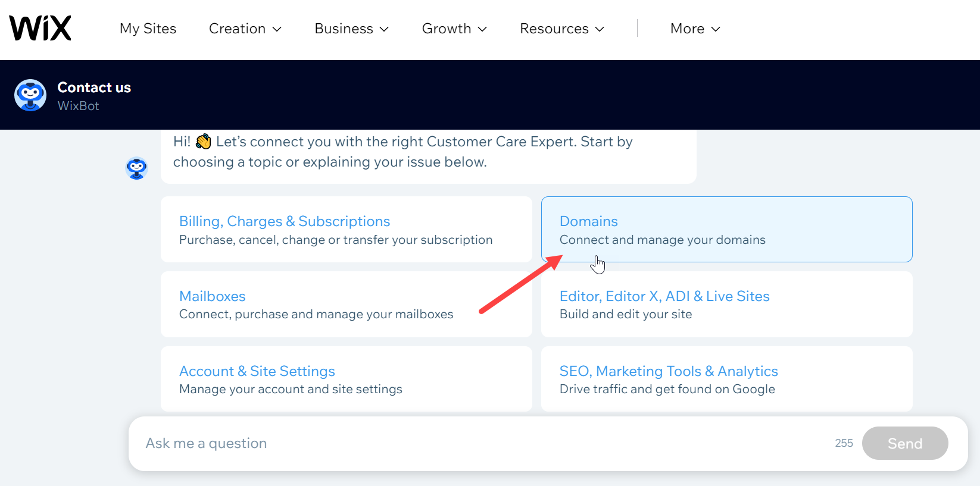The image size is (980, 486).
Task: Click the Wix logo
Action: point(40,28)
